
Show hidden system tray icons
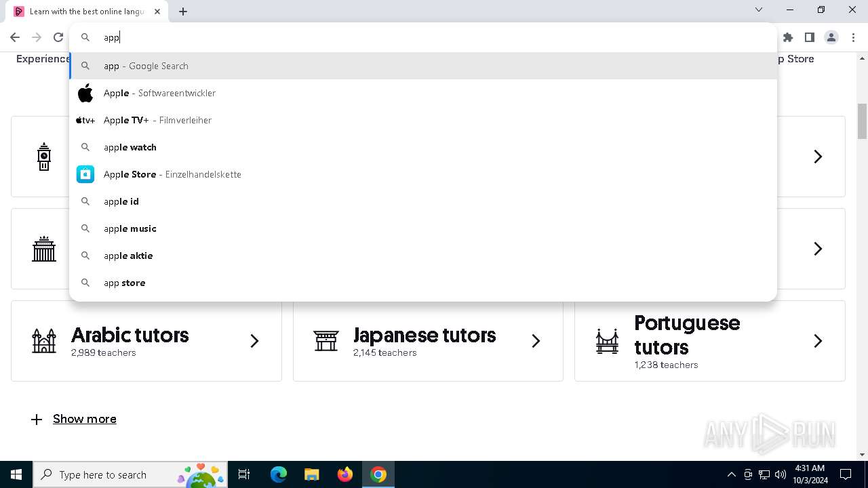coord(731,474)
